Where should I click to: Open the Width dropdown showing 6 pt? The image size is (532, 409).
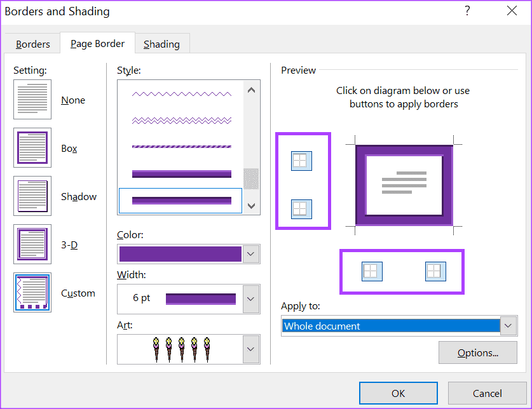251,298
